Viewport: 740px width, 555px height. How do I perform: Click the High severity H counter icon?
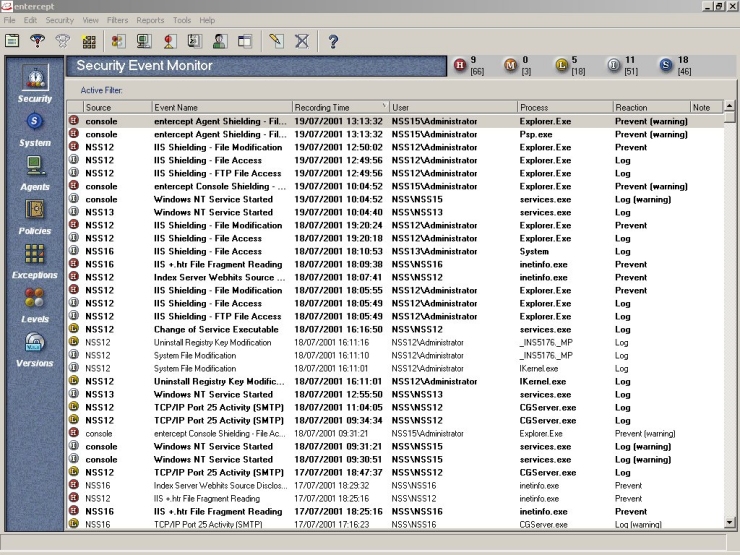point(460,65)
